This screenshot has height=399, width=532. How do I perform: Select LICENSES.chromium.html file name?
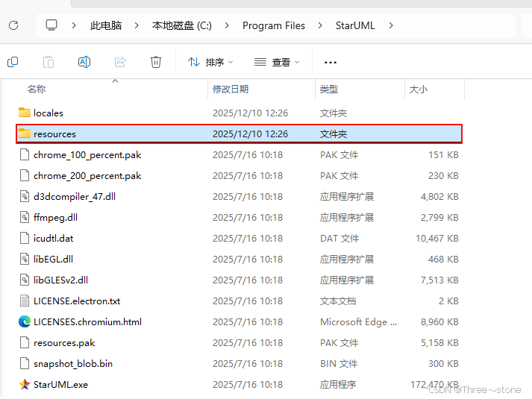pos(87,321)
